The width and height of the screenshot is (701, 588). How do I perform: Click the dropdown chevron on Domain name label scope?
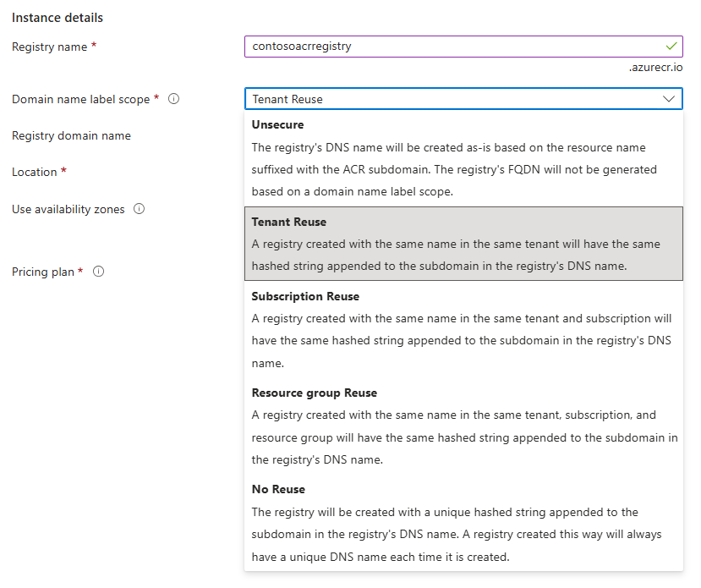tap(671, 99)
